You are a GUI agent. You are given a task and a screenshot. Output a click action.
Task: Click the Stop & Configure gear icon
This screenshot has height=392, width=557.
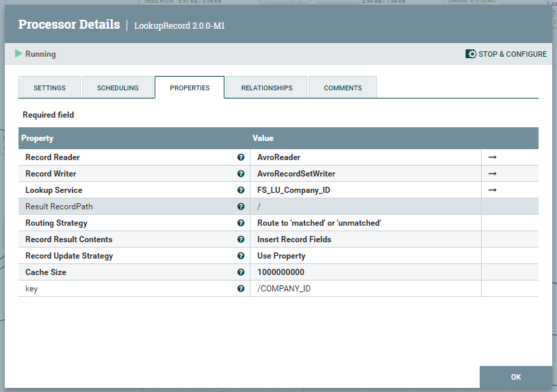click(471, 54)
